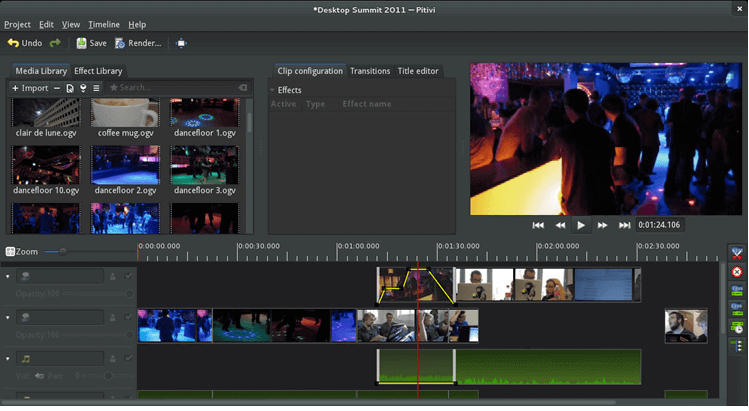Jump to the end of the timeline
The width and height of the screenshot is (749, 411).
click(x=624, y=225)
